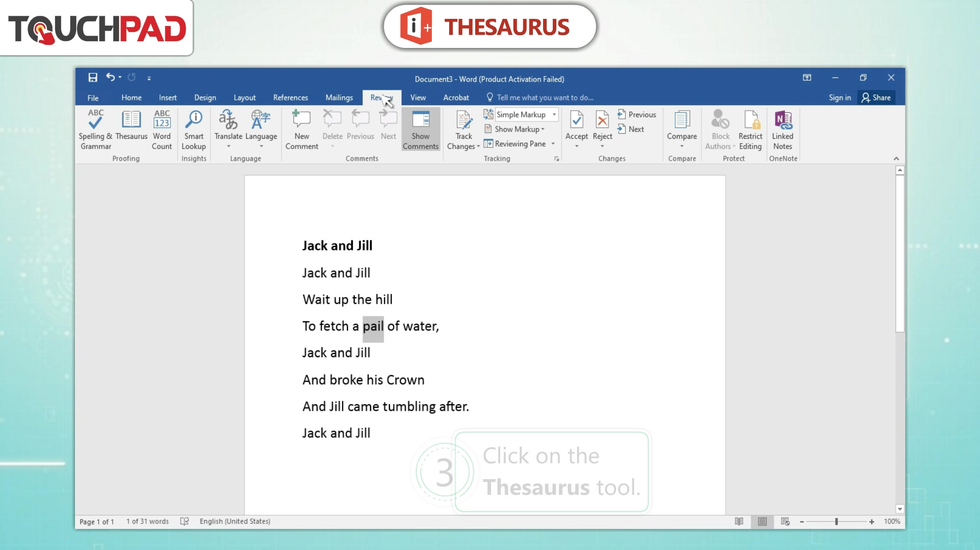Open the Tracking dialog launcher
Viewport: 980px width, 550px height.
(556, 159)
